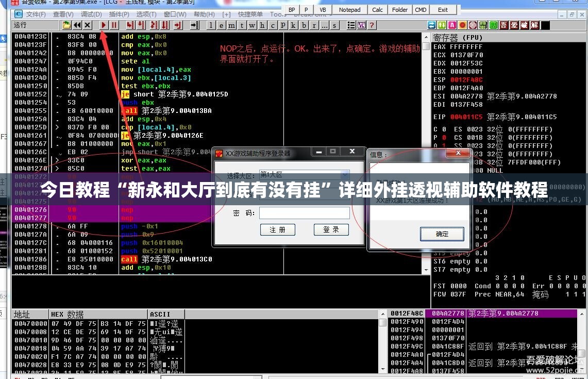Click the Trace into toolbar icon
The height and width of the screenshot is (379, 588).
[x=154, y=25]
